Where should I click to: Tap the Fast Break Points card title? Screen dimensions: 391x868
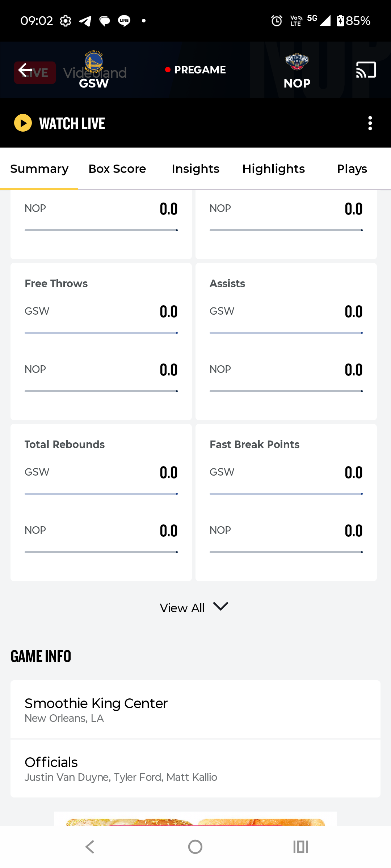click(255, 444)
